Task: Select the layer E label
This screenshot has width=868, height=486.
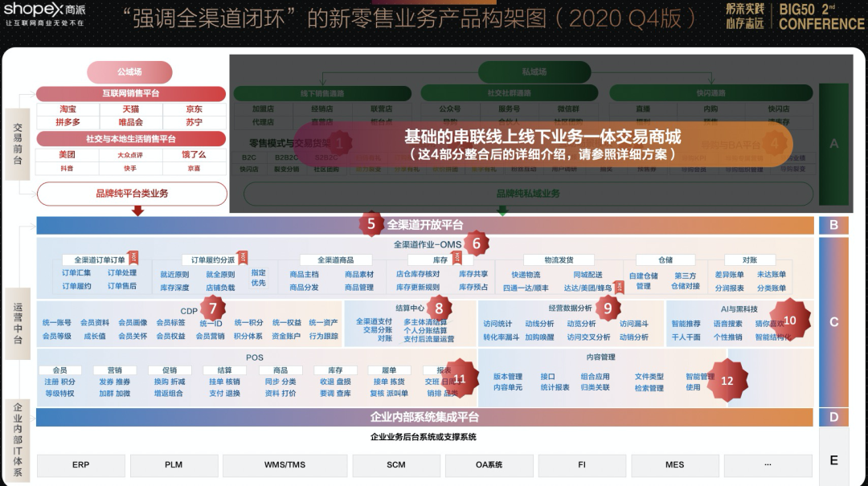Action: point(833,460)
